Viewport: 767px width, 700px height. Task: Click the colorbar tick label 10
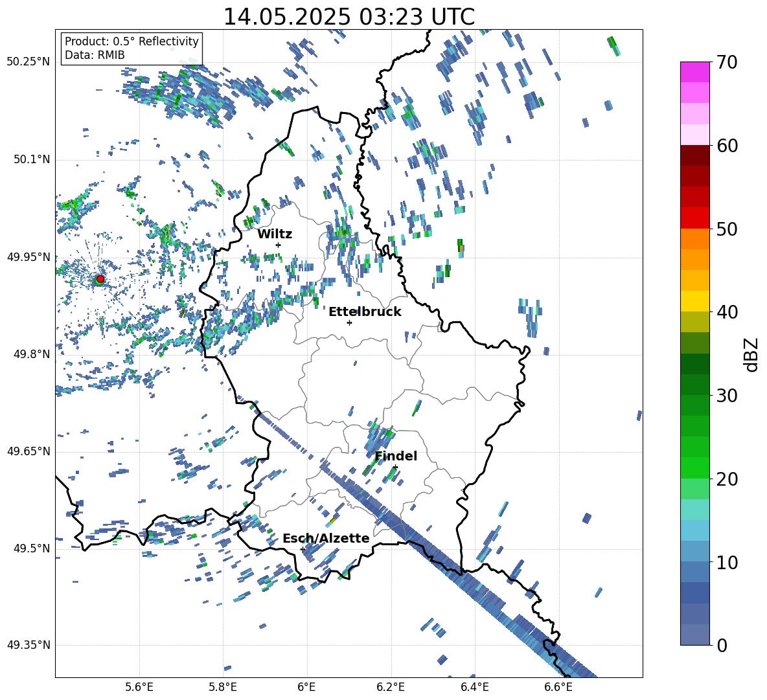(727, 562)
